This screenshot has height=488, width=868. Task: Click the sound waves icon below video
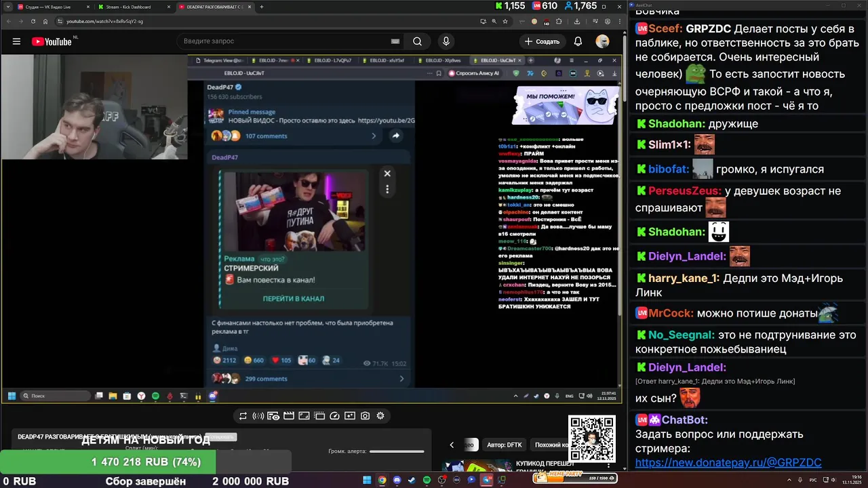(x=258, y=416)
